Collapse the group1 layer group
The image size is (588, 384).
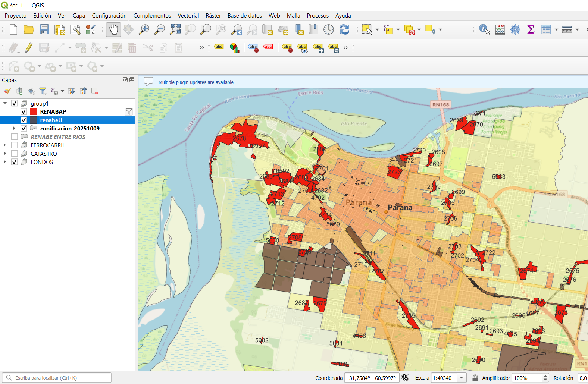(5, 103)
